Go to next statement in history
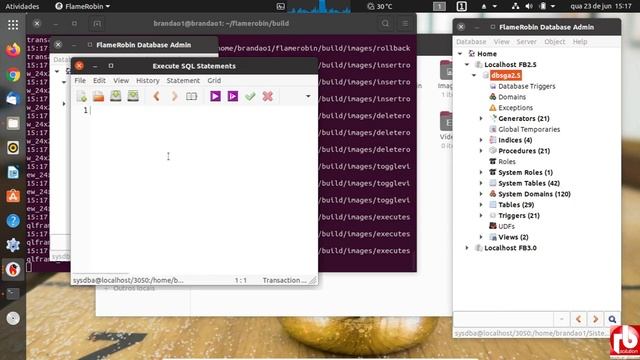The width and height of the screenshot is (640, 360). [x=174, y=96]
